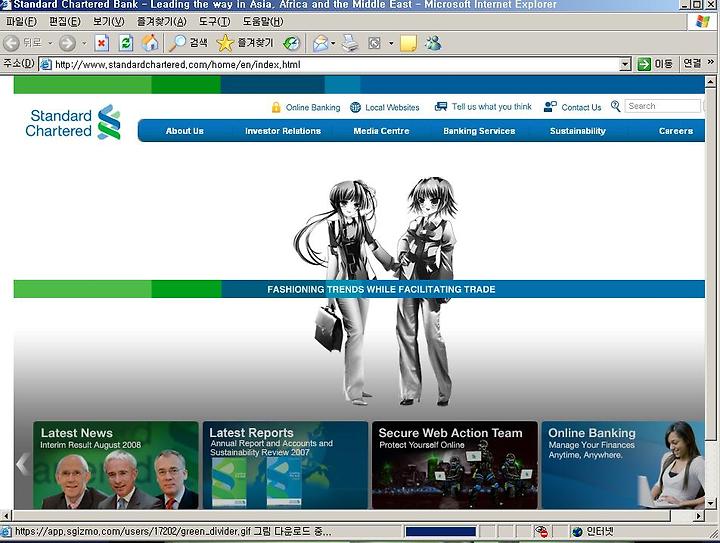The width and height of the screenshot is (720, 543).
Task: Open the Favorites (즐겨찾기) menu
Action: point(162,22)
